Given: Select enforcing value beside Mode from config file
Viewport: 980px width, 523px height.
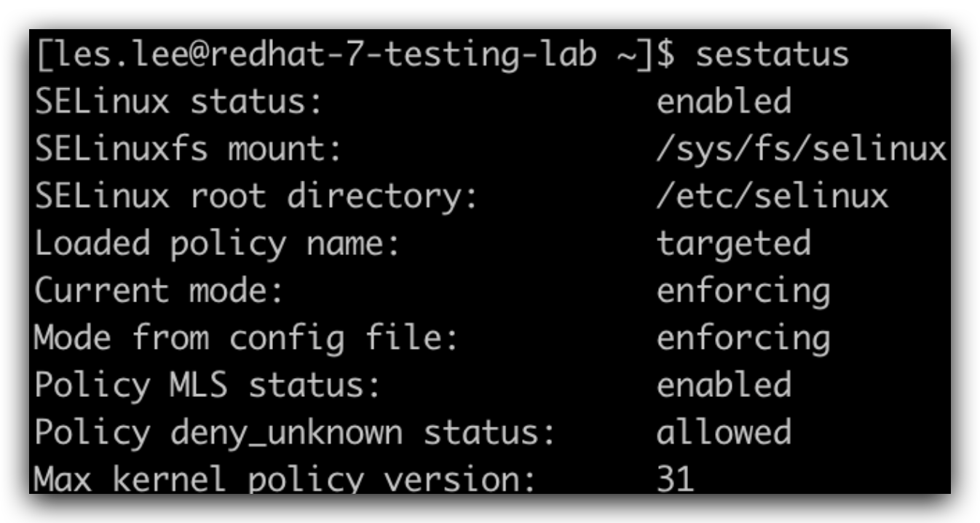Looking at the screenshot, I should tap(743, 339).
